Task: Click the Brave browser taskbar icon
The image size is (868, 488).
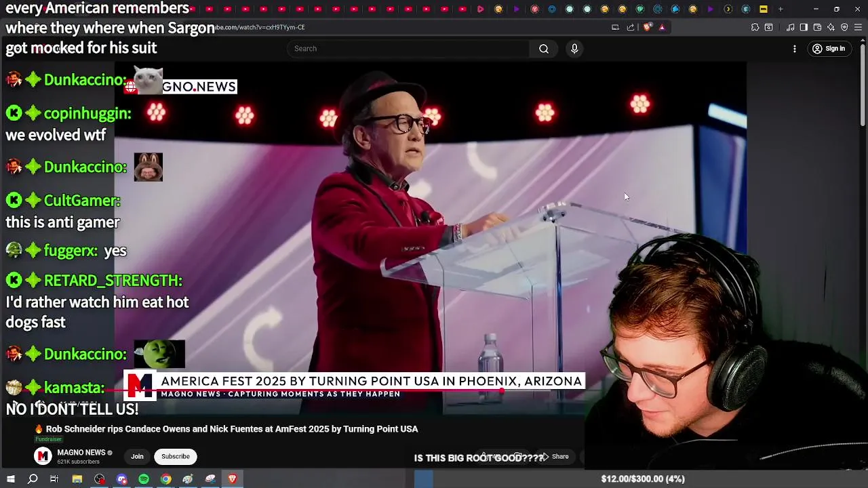Action: (x=232, y=479)
